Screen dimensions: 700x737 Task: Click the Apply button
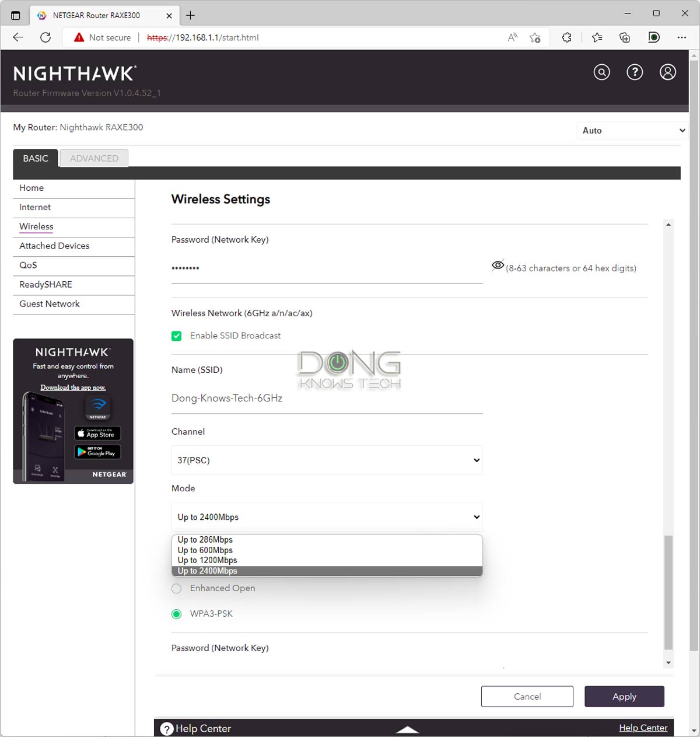pos(624,697)
